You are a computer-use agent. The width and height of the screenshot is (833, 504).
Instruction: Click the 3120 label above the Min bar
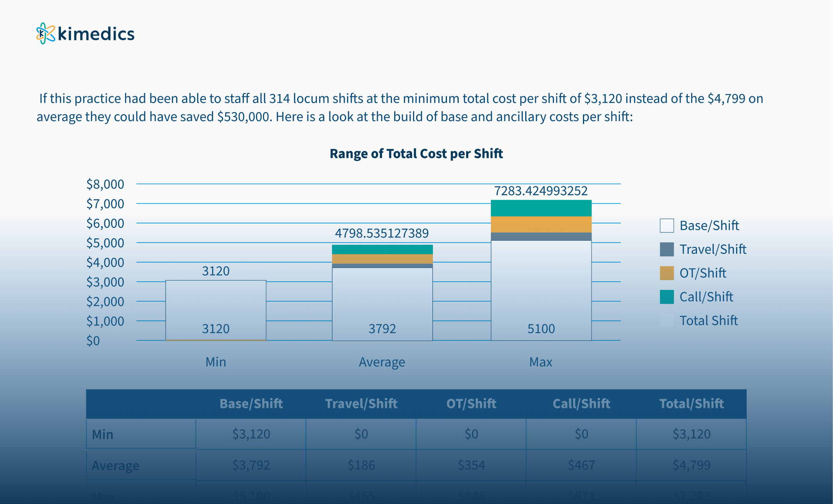click(216, 271)
